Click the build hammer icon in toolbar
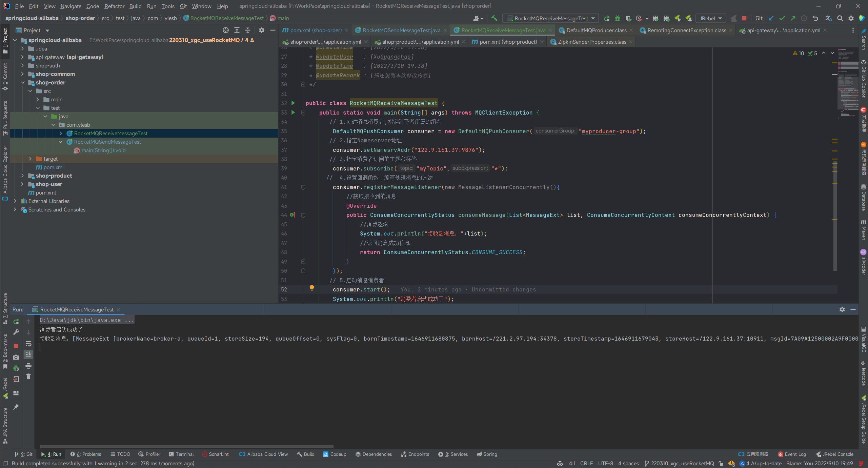Viewport: 868px width, 468px height. [494, 18]
